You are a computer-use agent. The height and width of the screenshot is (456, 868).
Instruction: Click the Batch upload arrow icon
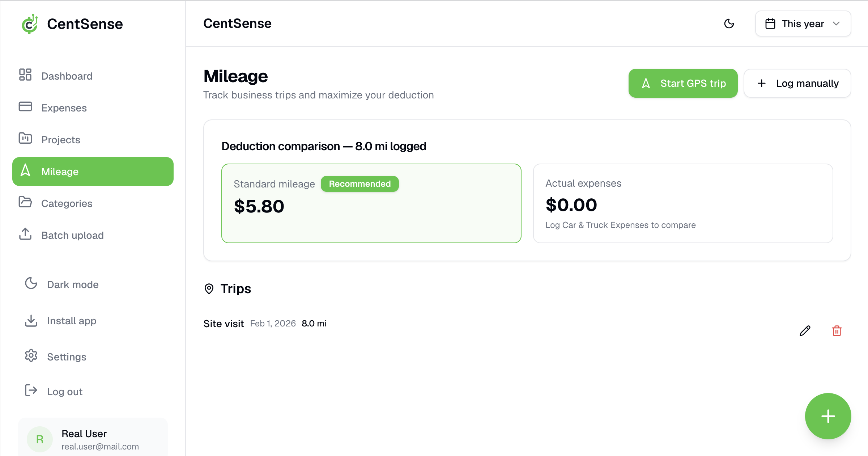pos(25,234)
